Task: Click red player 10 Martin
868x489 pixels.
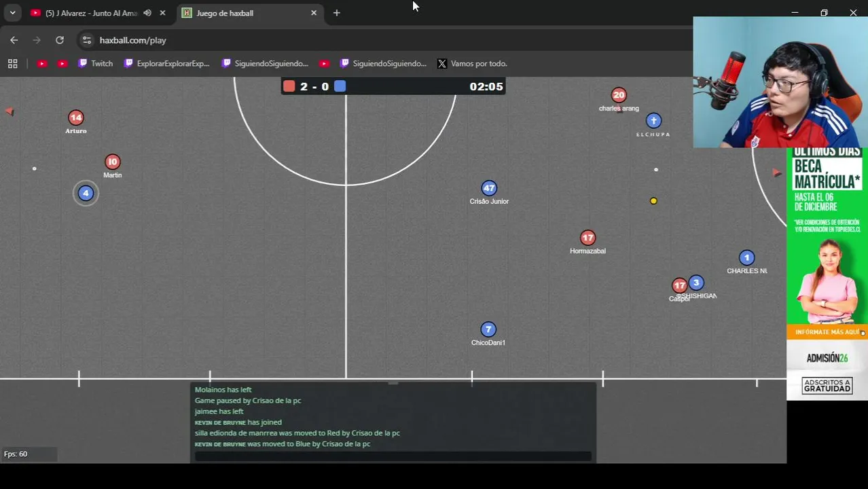Action: pos(113,162)
